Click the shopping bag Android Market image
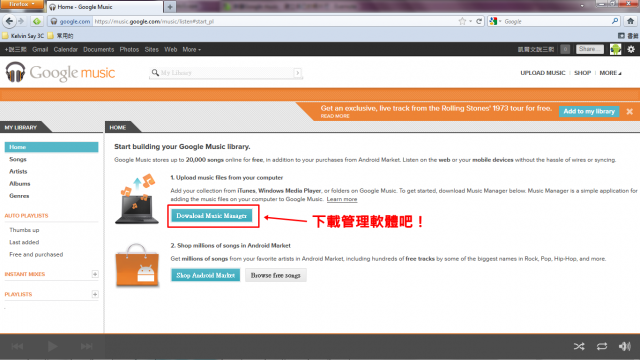The height and width of the screenshot is (360, 640). coord(137,265)
